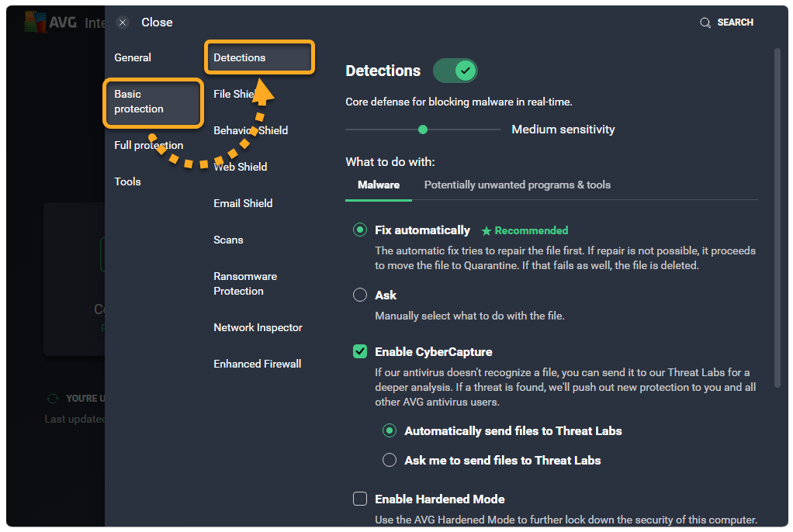Uncheck Enable CyberCapture checkbox

tap(360, 351)
